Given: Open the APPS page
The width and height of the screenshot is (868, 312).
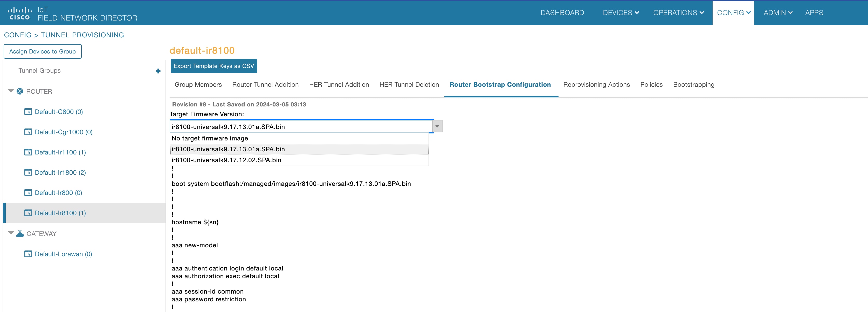Looking at the screenshot, I should click(814, 13).
